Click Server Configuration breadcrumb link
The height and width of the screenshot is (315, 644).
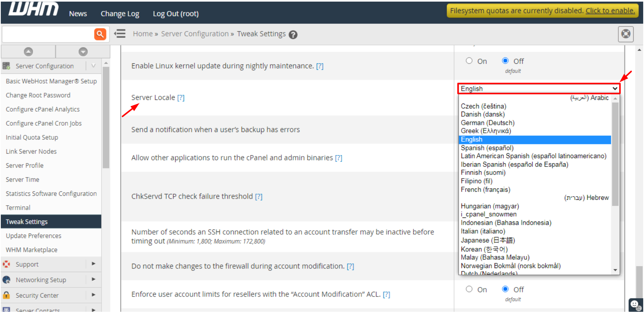(195, 34)
